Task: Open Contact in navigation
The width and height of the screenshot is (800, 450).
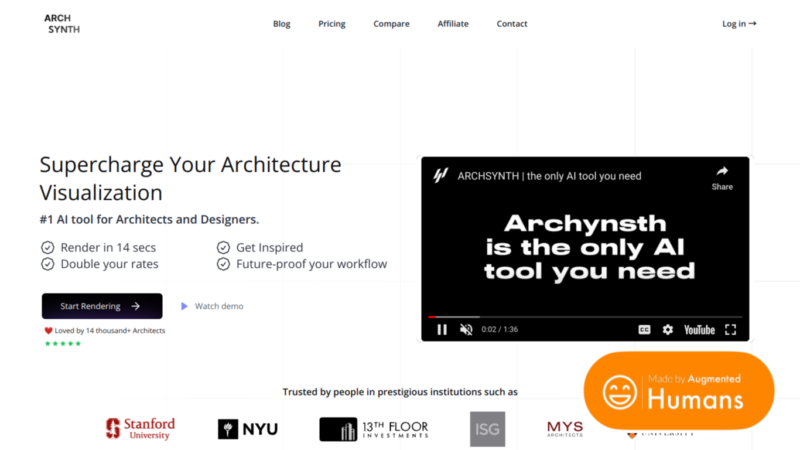Action: (x=512, y=24)
